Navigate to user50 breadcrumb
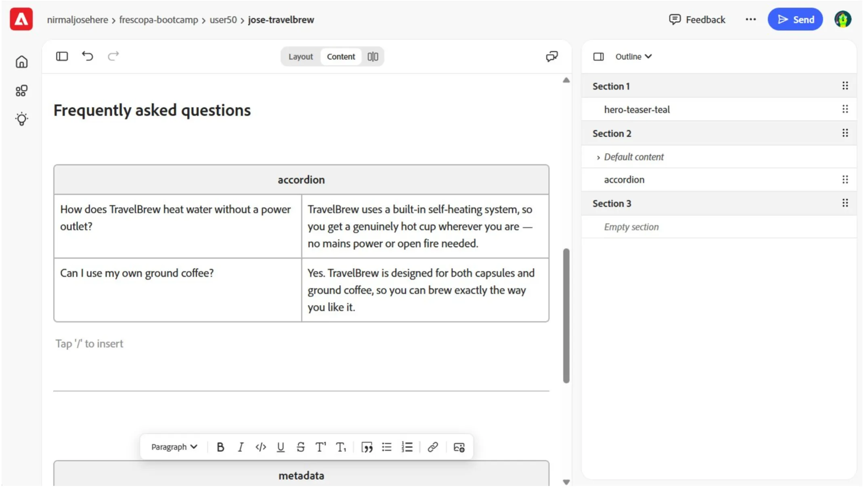 pyautogui.click(x=223, y=20)
